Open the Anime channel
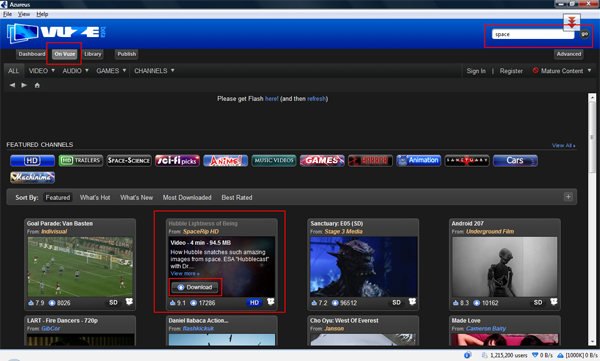This screenshot has width=600, height=361. click(x=225, y=160)
